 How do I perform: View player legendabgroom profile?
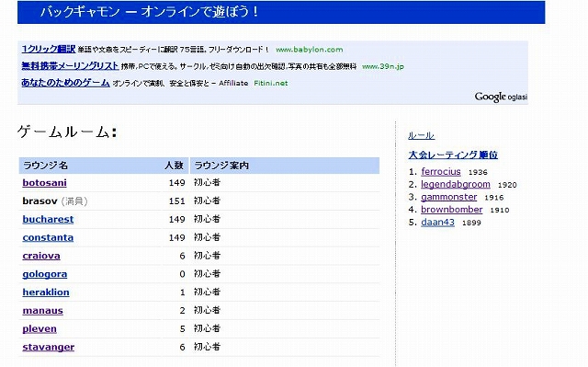(x=456, y=184)
